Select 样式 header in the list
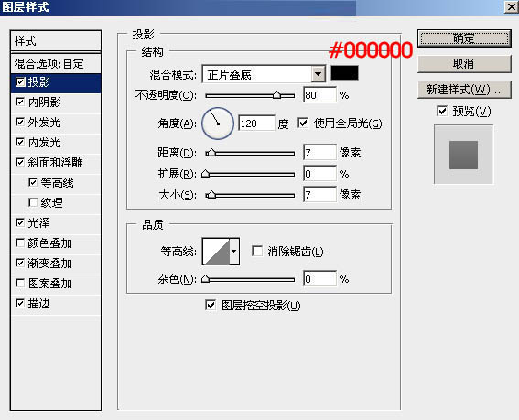 [56, 41]
